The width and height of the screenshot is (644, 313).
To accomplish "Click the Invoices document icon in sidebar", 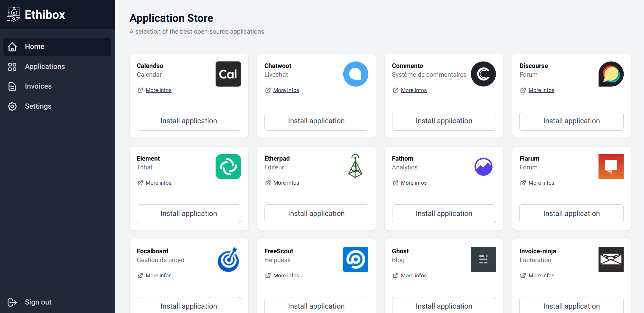I will [12, 87].
